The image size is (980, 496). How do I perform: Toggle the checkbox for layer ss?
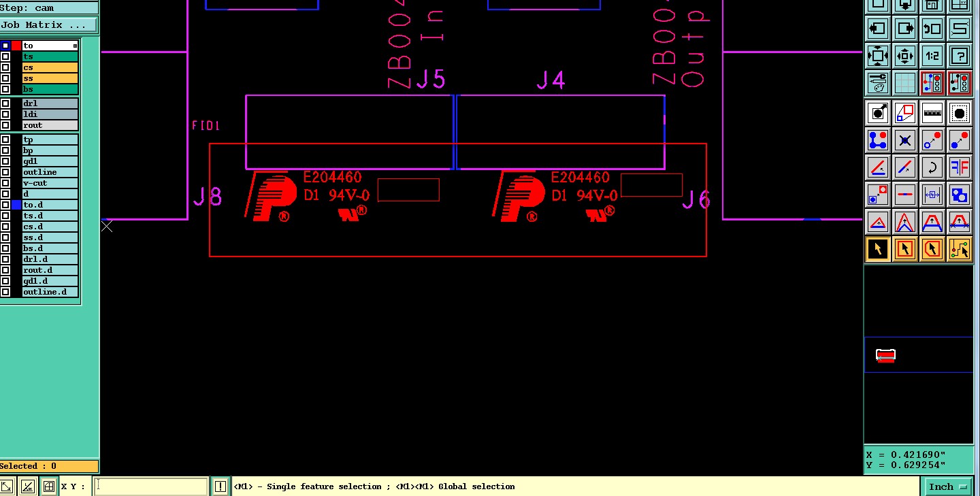(5, 78)
